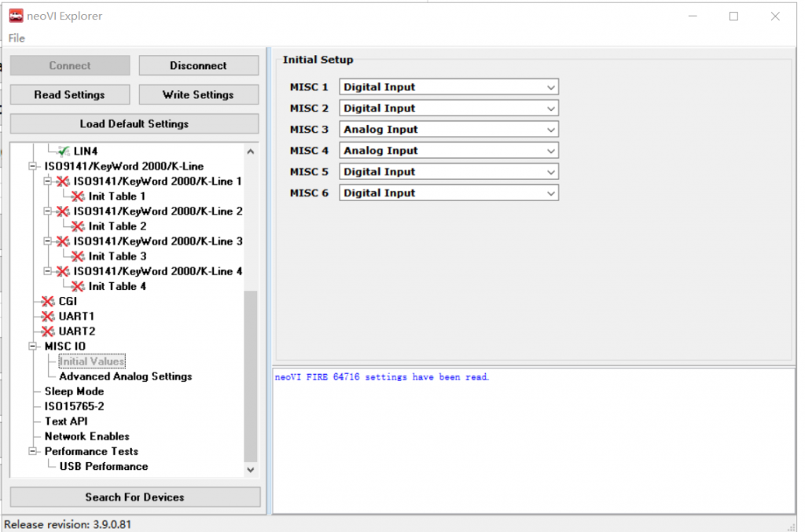Image resolution: width=805 pixels, height=532 pixels.
Task: Select the CGI tree item label
Action: [68, 302]
